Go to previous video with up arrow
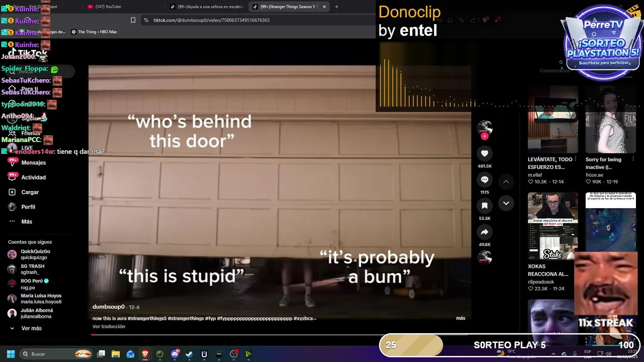Image resolution: width=644 pixels, height=362 pixels. pos(506,182)
